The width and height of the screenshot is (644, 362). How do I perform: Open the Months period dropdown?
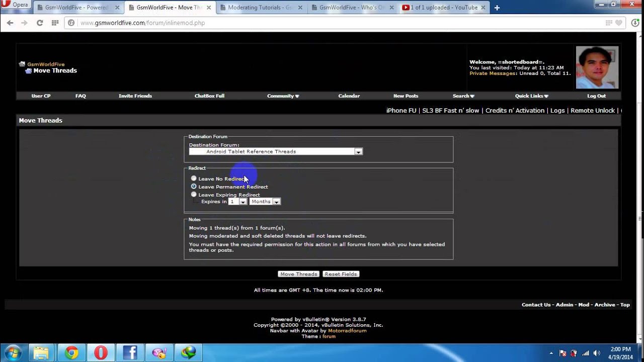point(265,202)
